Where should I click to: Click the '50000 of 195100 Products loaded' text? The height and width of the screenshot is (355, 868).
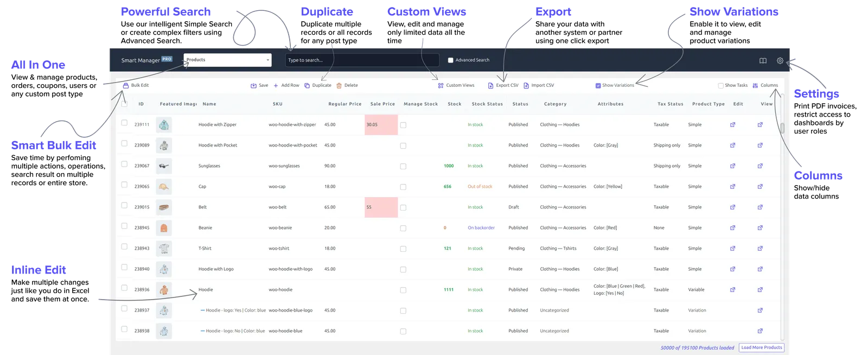point(697,348)
